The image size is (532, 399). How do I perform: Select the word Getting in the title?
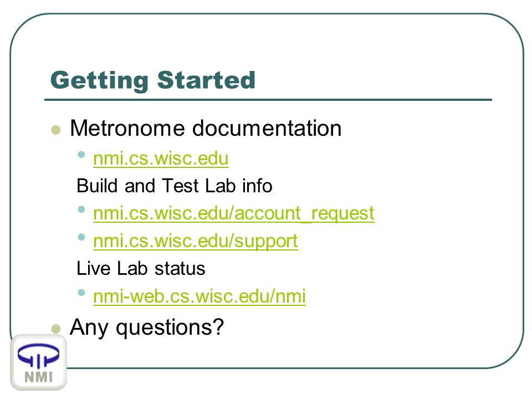click(x=99, y=81)
